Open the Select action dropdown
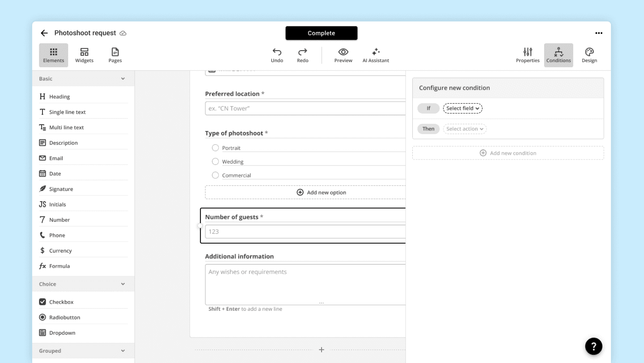 (x=465, y=129)
